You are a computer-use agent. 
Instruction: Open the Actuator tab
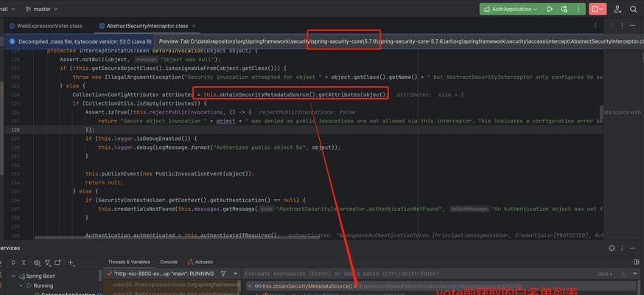pos(200,262)
